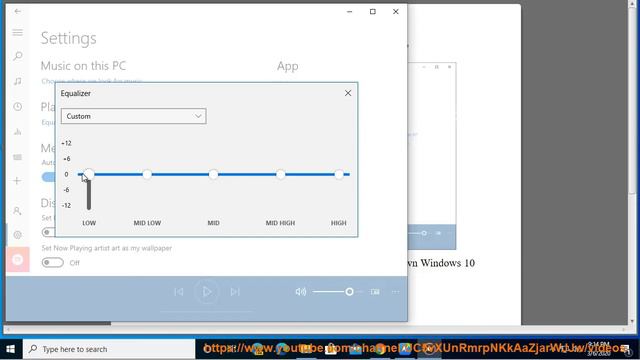Maximize the Groove Music window
This screenshot has width=640, height=360.
click(x=373, y=11)
